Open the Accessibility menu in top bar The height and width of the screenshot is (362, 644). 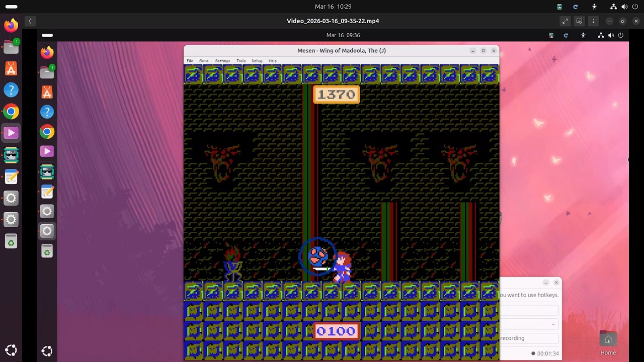tap(594, 7)
